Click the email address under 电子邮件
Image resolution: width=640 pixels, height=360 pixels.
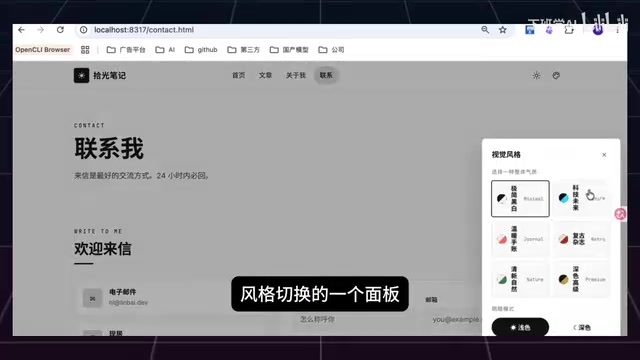click(128, 303)
